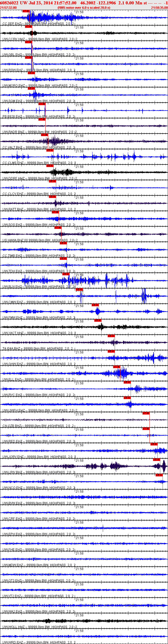Click the UW.LRIV BHZ station label
Screen dimensions: 168x644
(13, 472)
